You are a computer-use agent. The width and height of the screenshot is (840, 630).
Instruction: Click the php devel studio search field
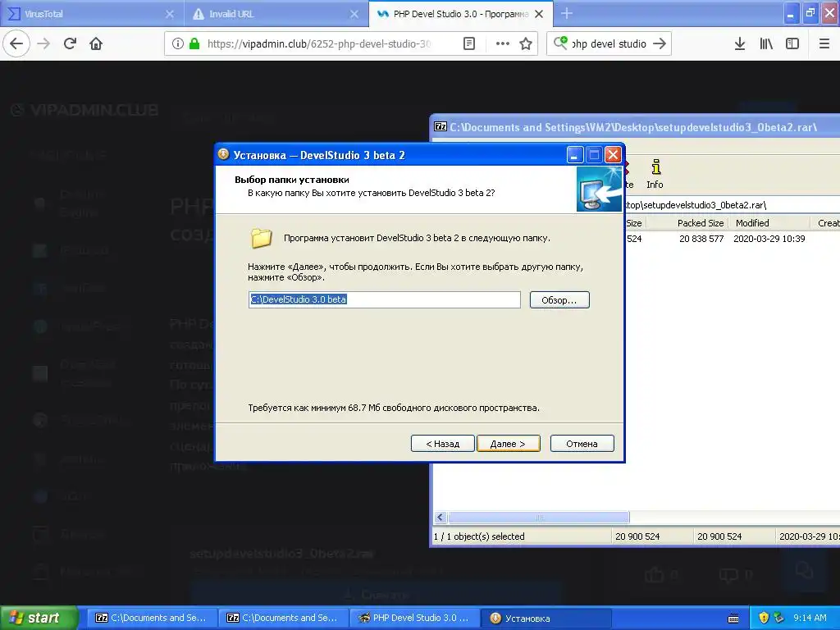click(609, 43)
